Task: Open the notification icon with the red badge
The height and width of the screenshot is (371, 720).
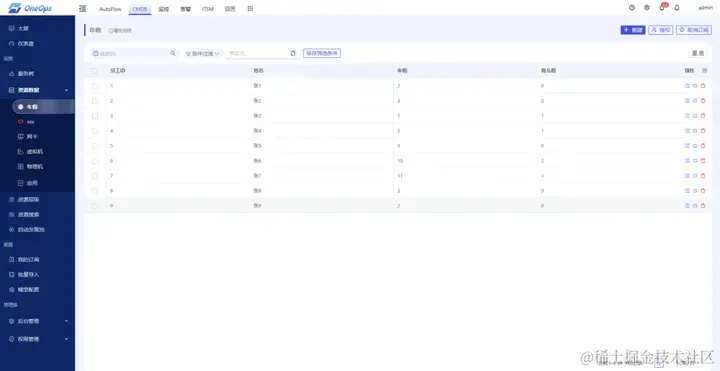Action: [662, 7]
